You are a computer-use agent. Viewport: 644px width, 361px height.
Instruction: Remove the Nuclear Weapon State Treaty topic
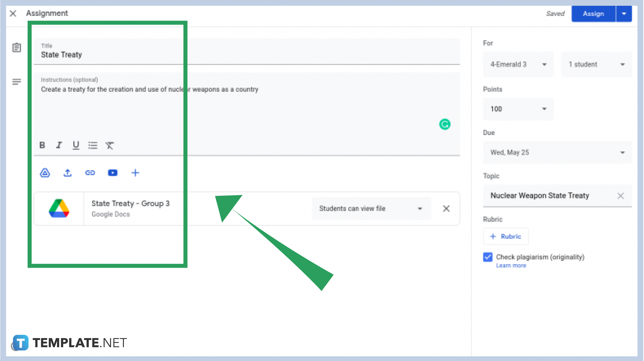[621, 196]
